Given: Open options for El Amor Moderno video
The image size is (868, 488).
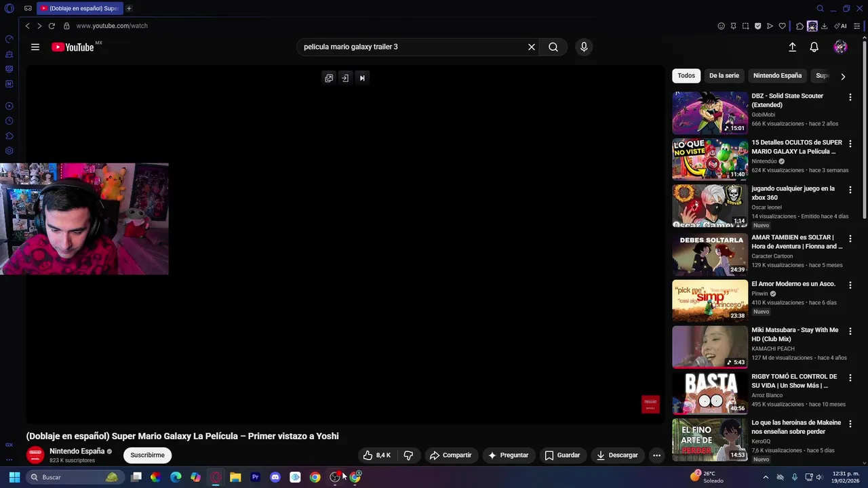Looking at the screenshot, I should point(850,285).
